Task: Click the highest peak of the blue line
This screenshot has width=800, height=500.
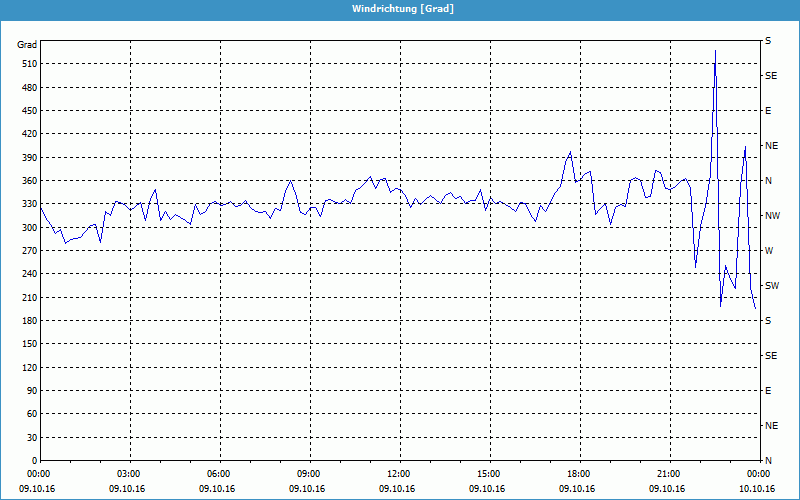Action: (715, 51)
